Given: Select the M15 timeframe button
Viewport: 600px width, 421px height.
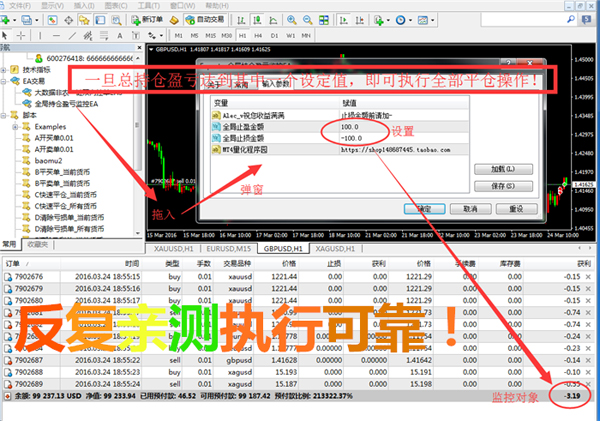Looking at the screenshot, I should click(210, 36).
